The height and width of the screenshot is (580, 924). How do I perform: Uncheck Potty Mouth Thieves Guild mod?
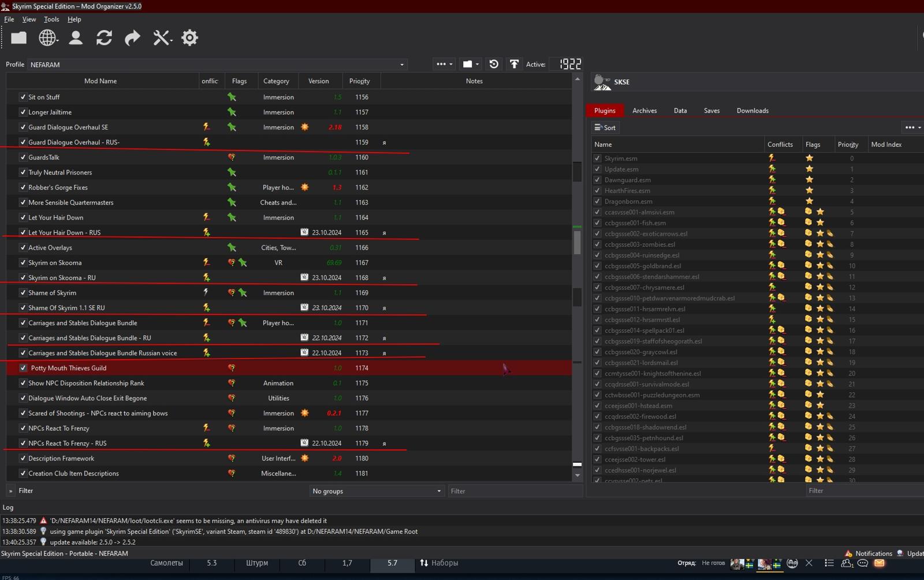pyautogui.click(x=23, y=368)
